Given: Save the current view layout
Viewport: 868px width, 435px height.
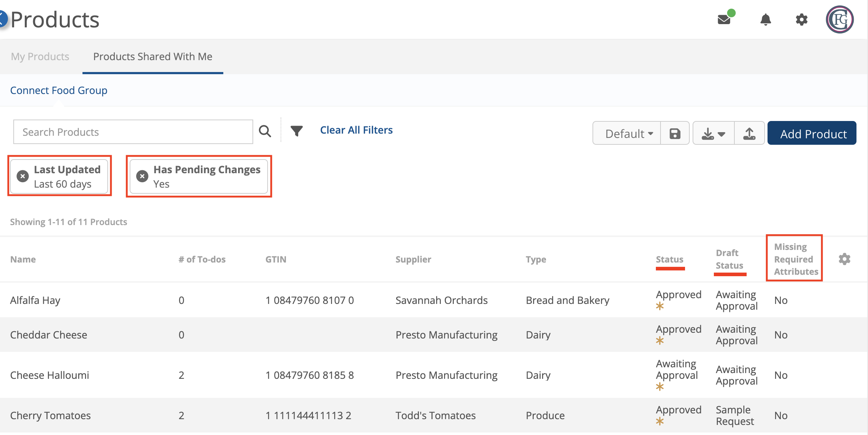Looking at the screenshot, I should click(675, 134).
